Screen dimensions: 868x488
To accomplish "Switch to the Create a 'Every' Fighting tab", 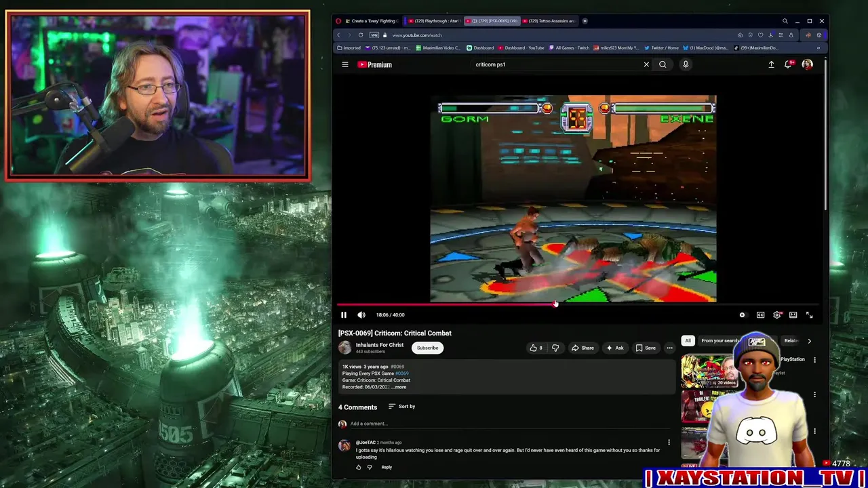I will pos(372,21).
